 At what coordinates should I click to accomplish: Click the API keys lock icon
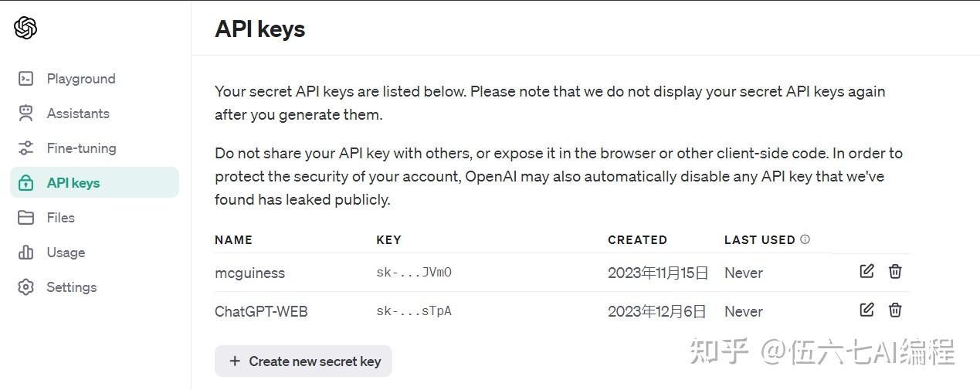click(25, 183)
